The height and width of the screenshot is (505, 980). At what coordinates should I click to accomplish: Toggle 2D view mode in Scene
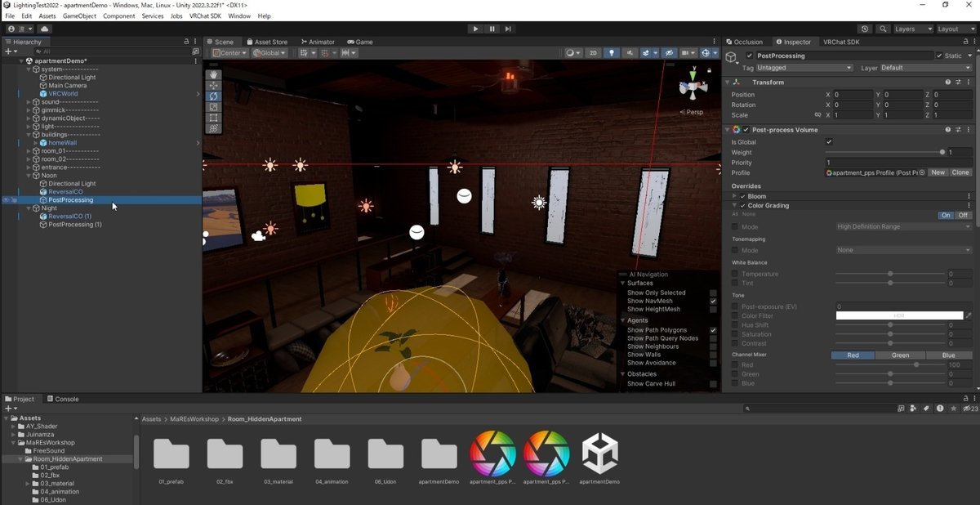[593, 53]
